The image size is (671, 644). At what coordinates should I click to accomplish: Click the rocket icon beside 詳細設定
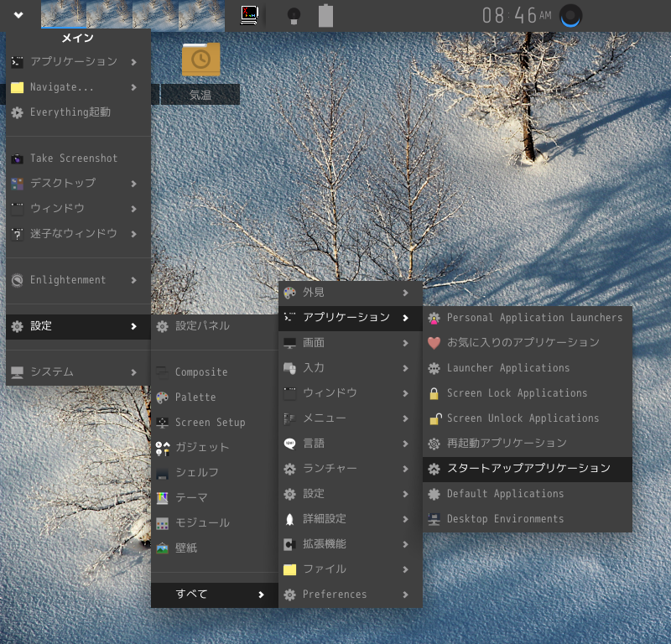click(x=289, y=520)
